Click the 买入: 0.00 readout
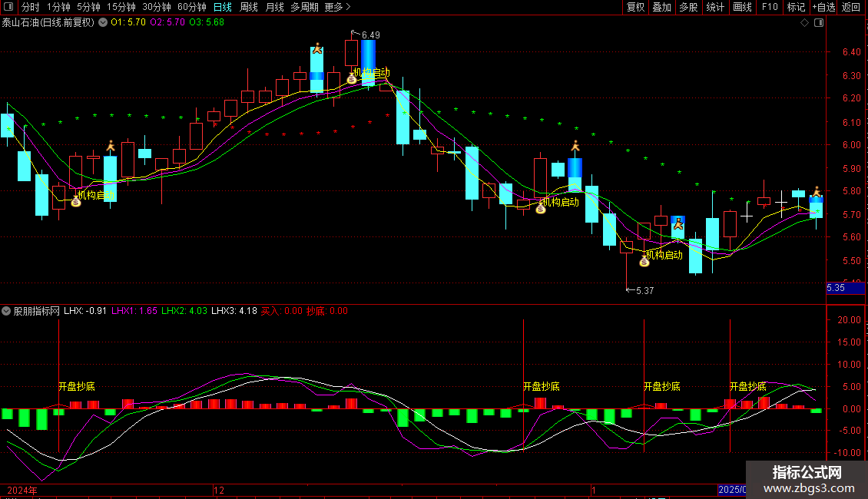 point(282,311)
